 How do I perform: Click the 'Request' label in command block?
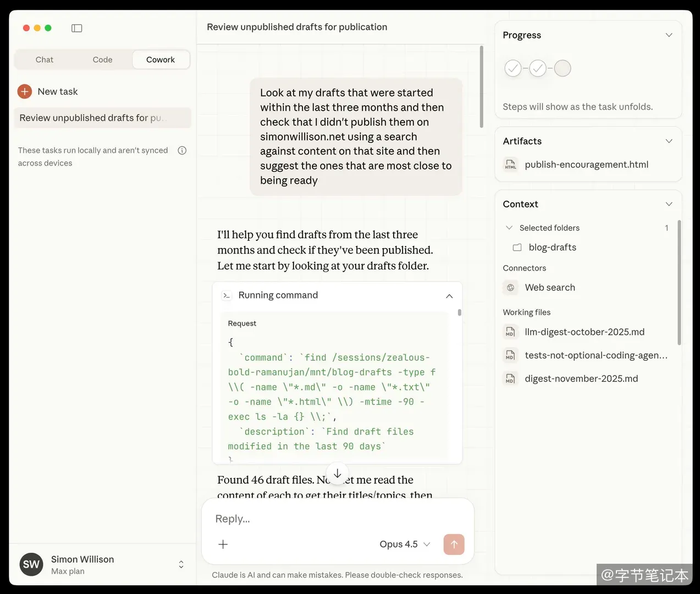(242, 323)
